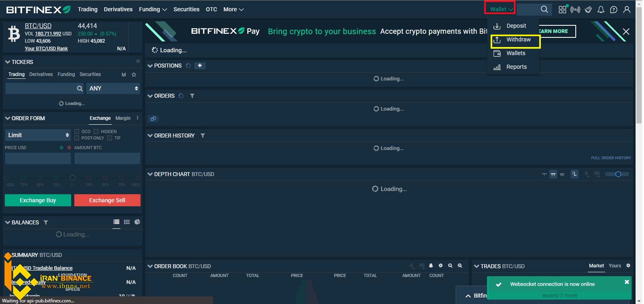
Task: Click the Exchange Sell button
Action: [107, 200]
